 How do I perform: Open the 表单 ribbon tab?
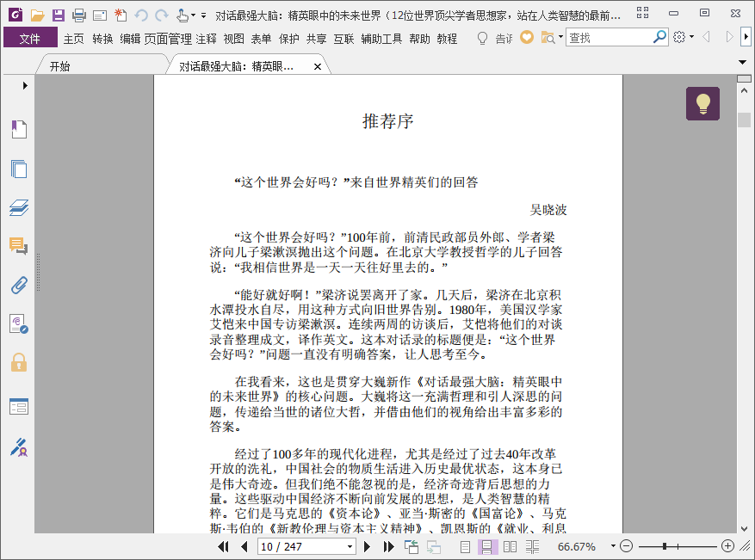point(261,39)
